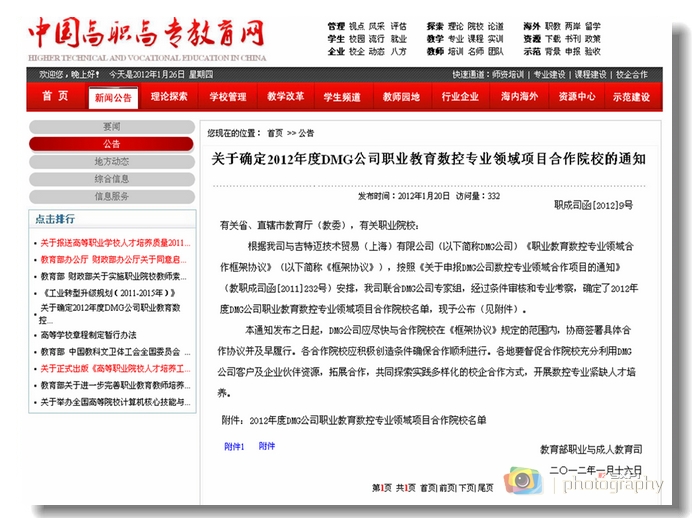
Task: Go to 理论探索 in the nav bar
Action: [169, 97]
